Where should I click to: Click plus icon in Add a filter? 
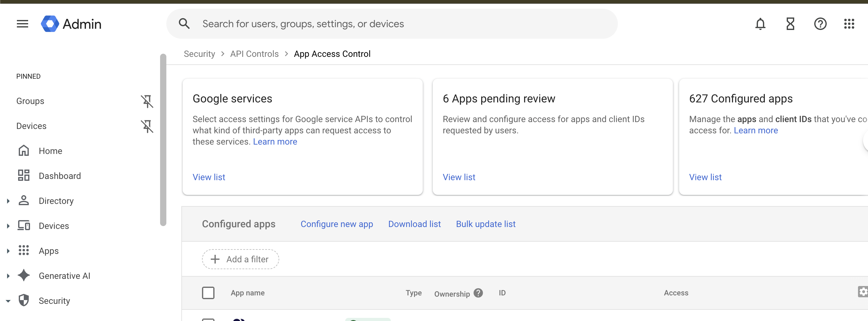coord(215,259)
